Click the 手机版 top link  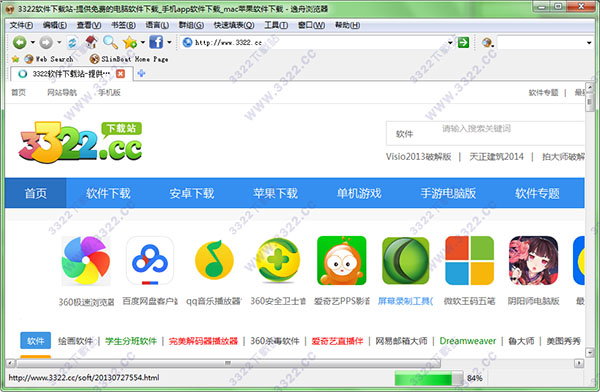pos(109,92)
